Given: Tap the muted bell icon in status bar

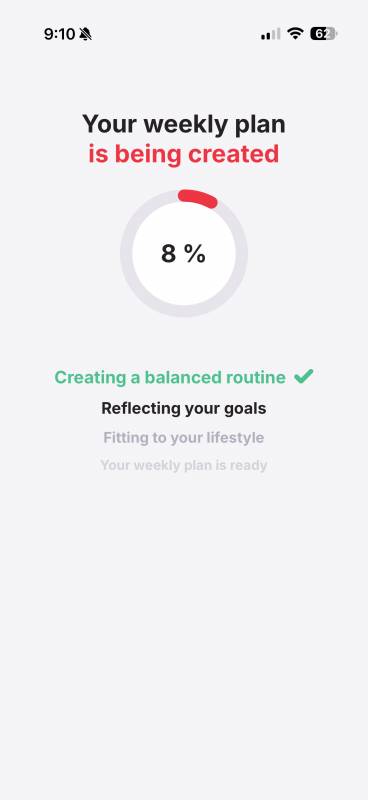Looking at the screenshot, I should (x=86, y=34).
